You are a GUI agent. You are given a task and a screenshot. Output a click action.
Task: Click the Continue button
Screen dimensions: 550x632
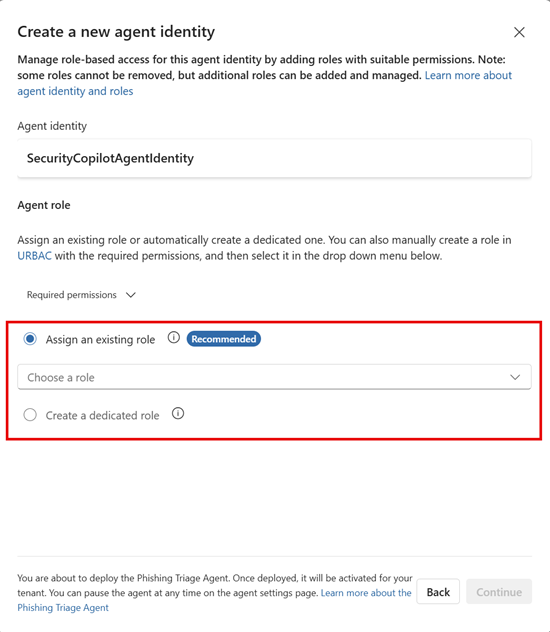(499, 592)
